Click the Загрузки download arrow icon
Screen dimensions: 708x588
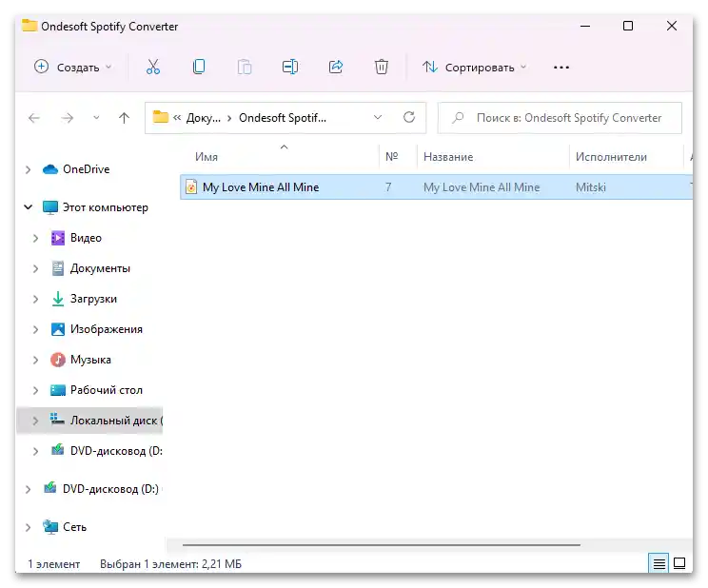[58, 299]
